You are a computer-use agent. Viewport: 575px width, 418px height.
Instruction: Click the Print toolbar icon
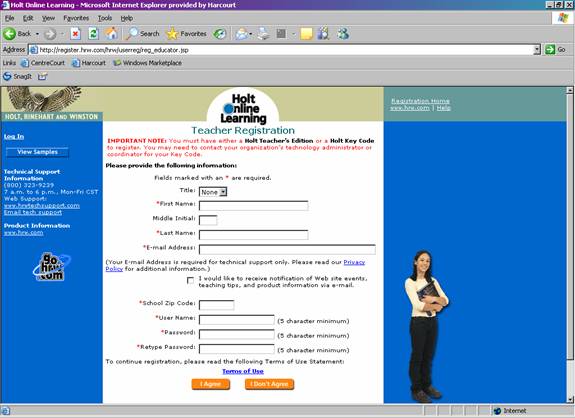pyautogui.click(x=263, y=34)
